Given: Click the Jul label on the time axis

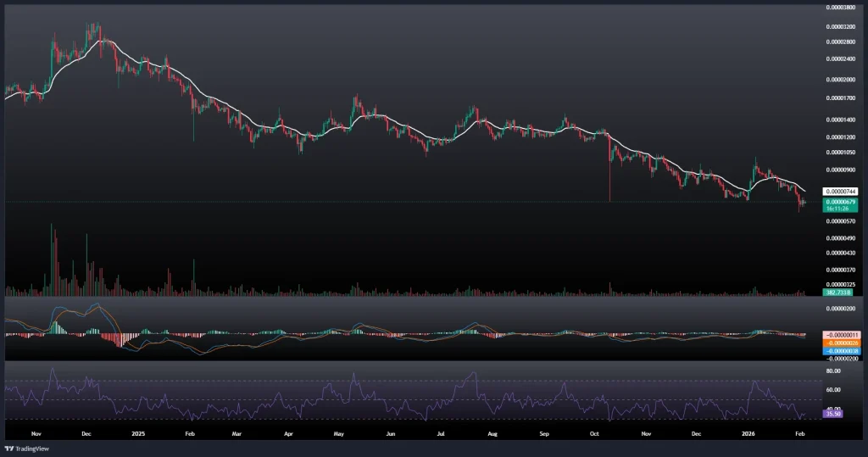Looking at the screenshot, I should click(441, 432).
